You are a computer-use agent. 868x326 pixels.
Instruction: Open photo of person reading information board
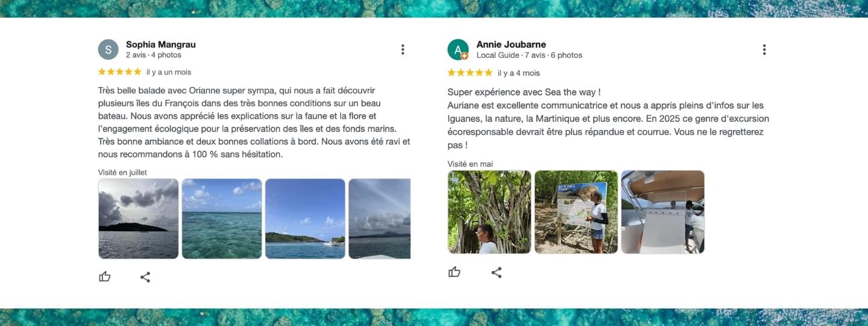coord(576,212)
